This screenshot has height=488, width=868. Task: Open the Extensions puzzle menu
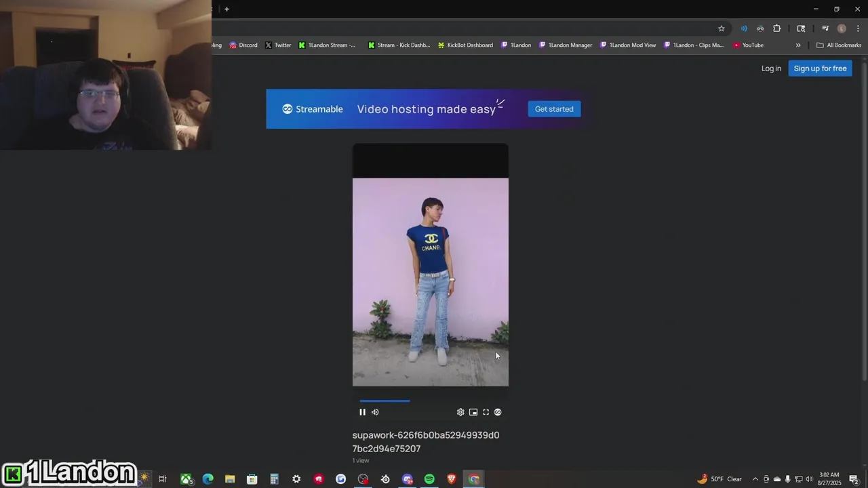(x=777, y=28)
